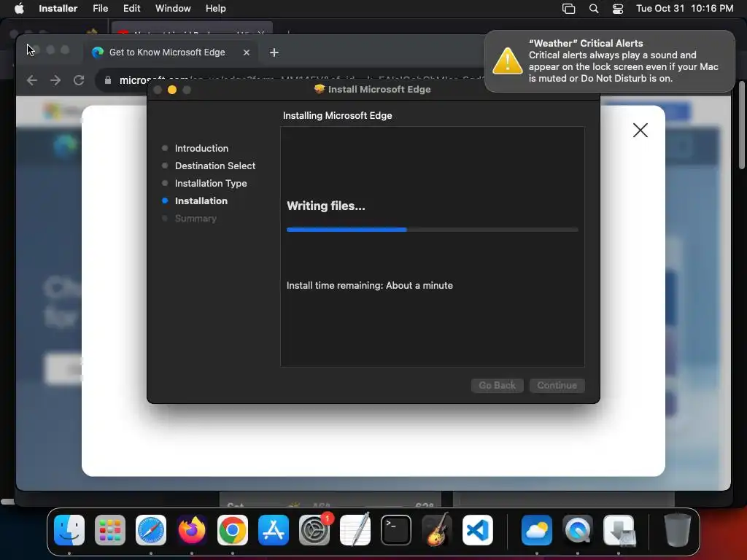Launch Safari from the dock
This screenshot has width=747, height=560.
[150, 530]
